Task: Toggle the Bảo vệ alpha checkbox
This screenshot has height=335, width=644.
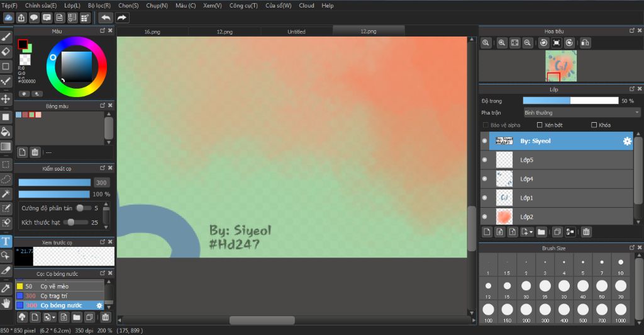Action: coord(486,125)
